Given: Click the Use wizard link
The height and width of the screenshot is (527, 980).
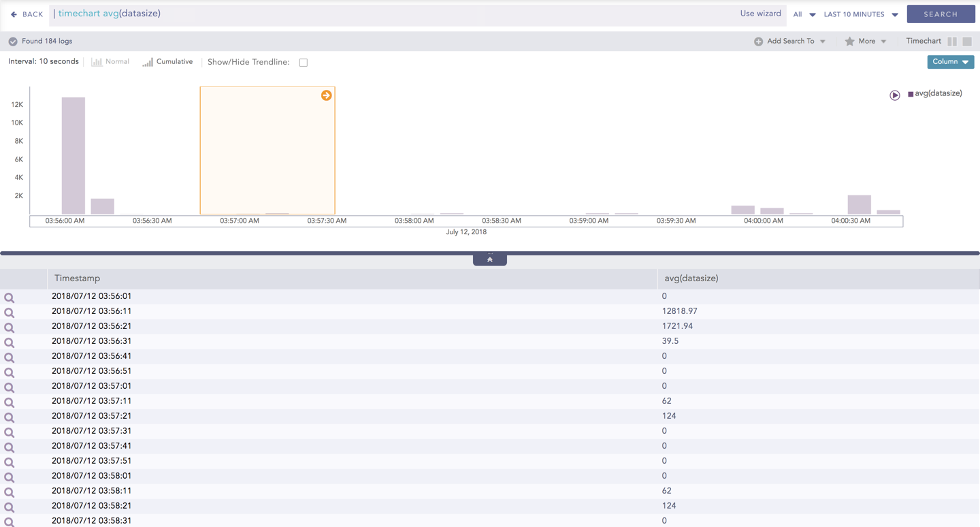Looking at the screenshot, I should tap(760, 14).
